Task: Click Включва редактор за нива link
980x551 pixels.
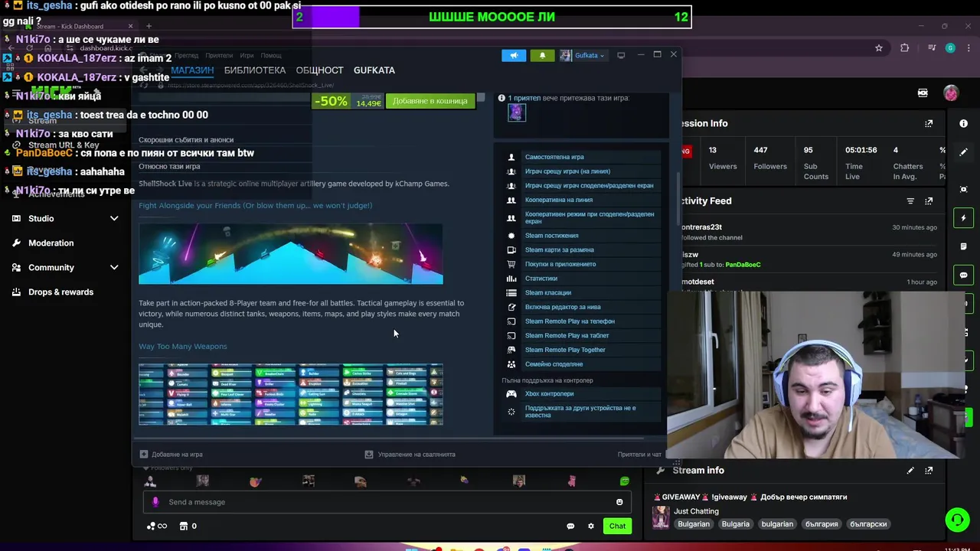Action: (563, 307)
